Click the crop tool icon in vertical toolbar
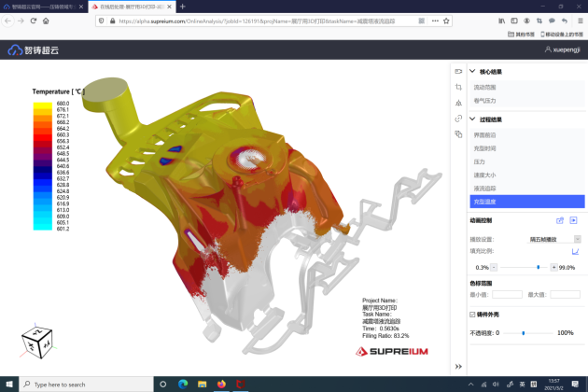Image resolution: width=588 pixels, height=392 pixels. tap(458, 87)
